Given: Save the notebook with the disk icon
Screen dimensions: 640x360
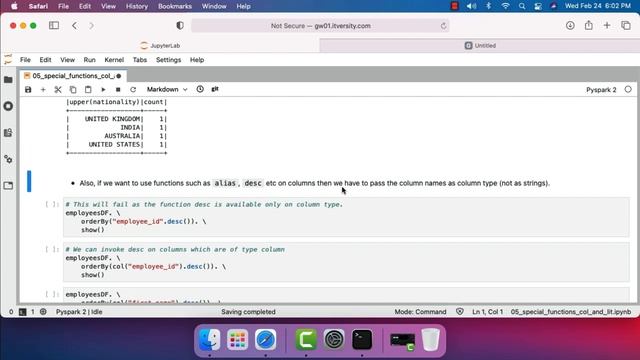Looking at the screenshot, I should (28, 89).
